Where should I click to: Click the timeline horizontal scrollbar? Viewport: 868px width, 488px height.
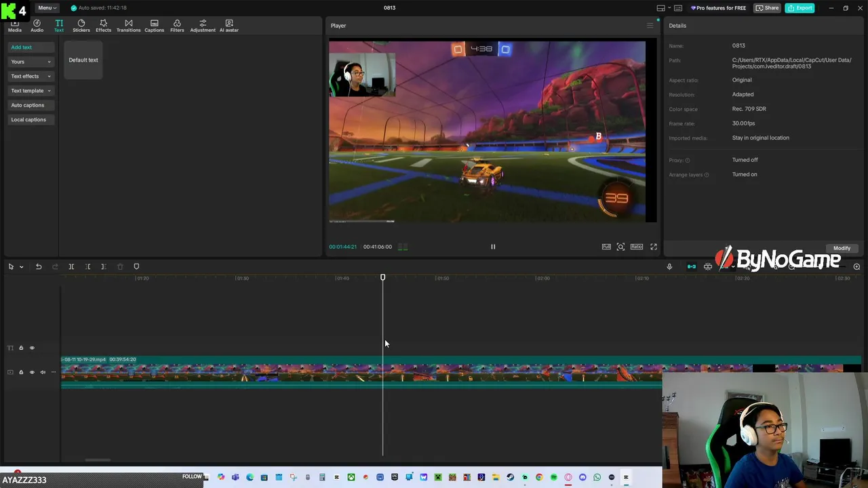(x=98, y=460)
